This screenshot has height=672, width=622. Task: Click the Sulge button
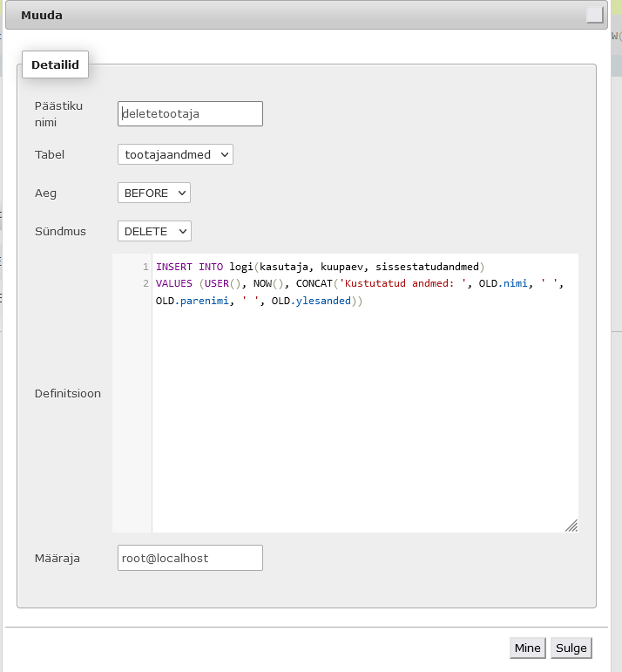point(571,648)
